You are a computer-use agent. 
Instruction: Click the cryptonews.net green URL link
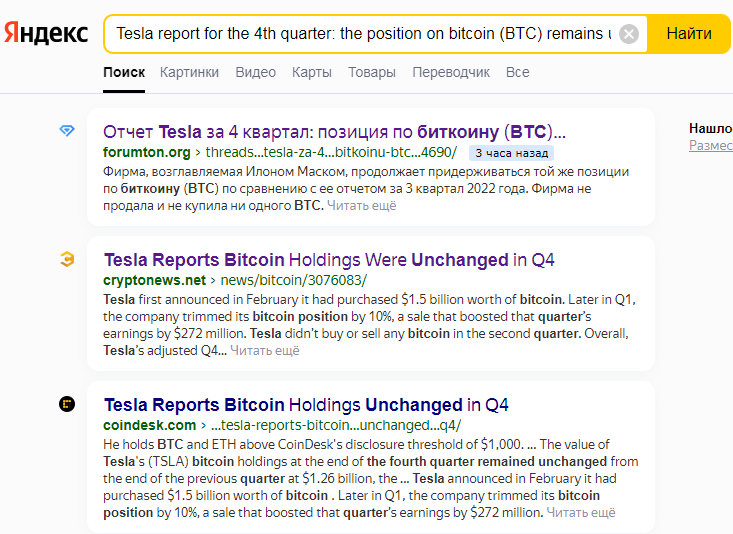(235, 280)
